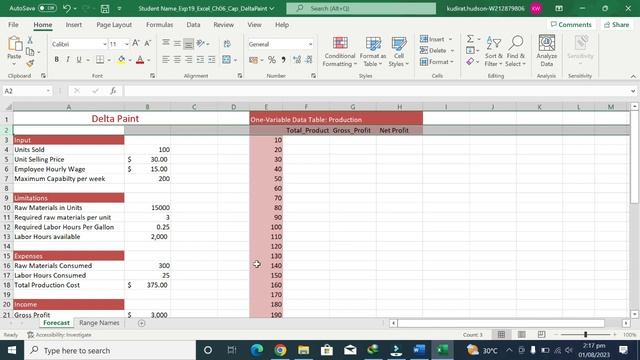The width and height of the screenshot is (640, 360).
Task: Click the Cut scissors icon
Action: pos(30,40)
